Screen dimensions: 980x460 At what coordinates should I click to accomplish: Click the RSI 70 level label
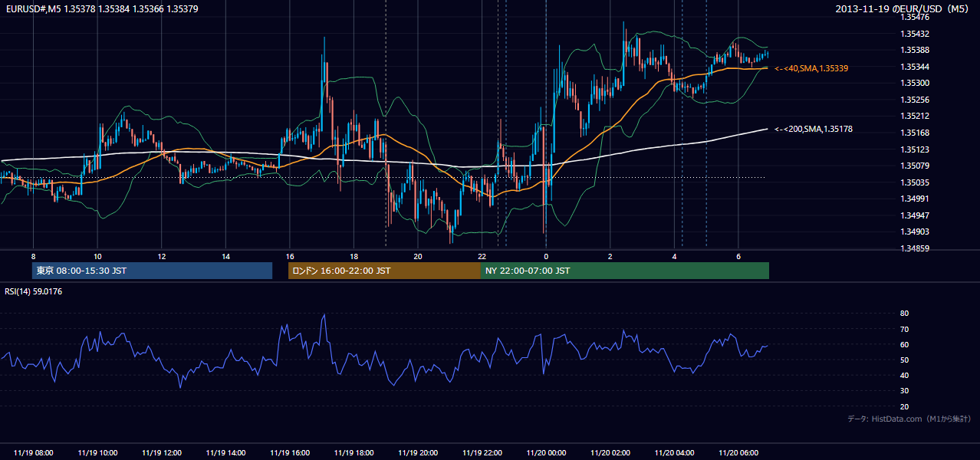(904, 329)
